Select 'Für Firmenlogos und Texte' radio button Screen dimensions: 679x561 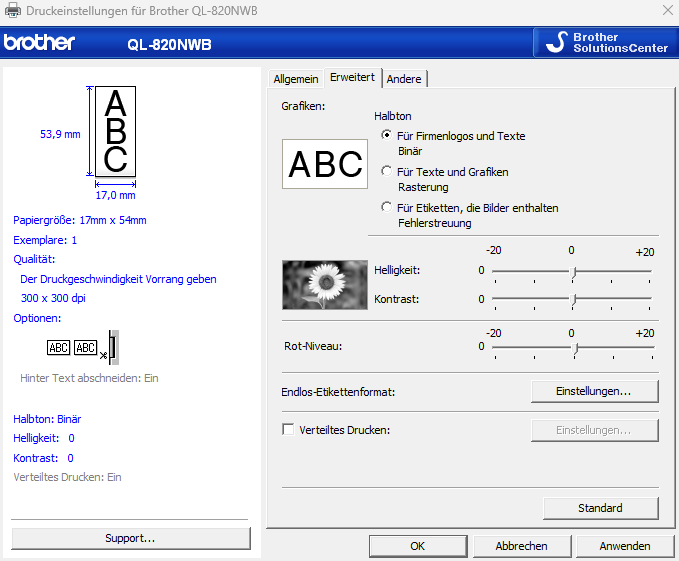387,135
